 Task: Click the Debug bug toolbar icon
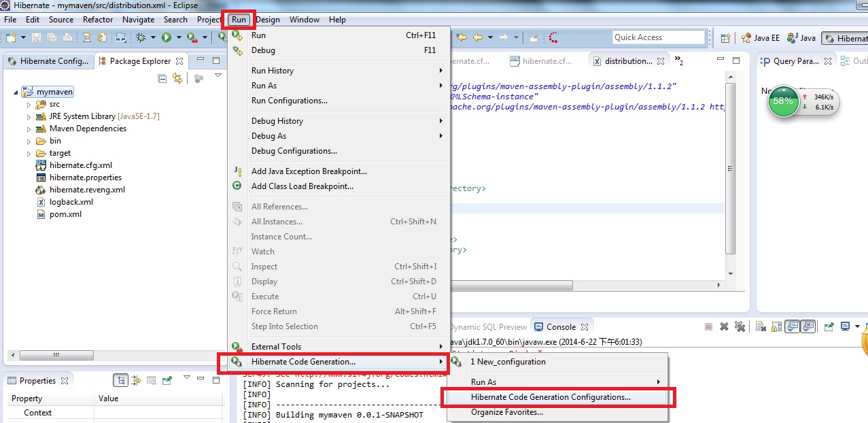(141, 37)
